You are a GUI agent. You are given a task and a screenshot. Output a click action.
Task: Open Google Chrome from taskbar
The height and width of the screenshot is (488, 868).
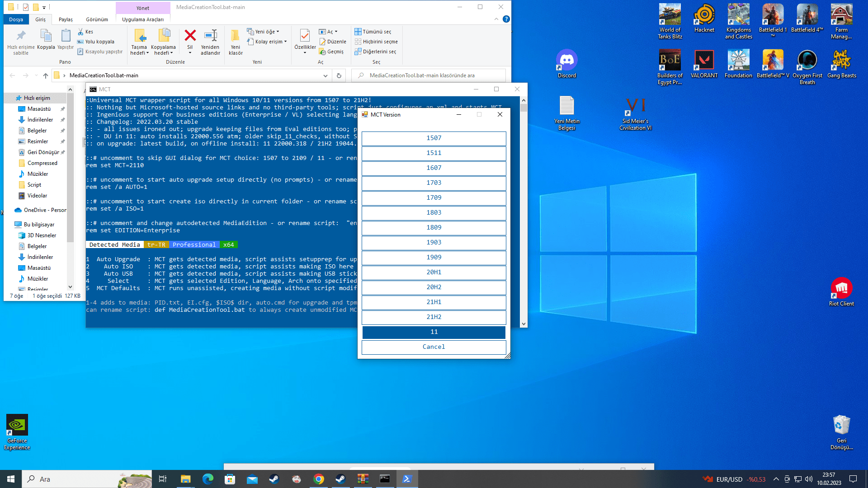click(x=319, y=479)
